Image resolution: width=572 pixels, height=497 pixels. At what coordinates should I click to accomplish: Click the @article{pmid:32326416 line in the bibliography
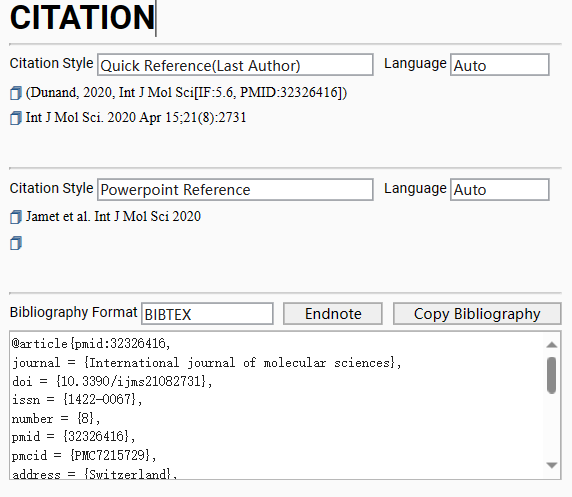click(91, 344)
